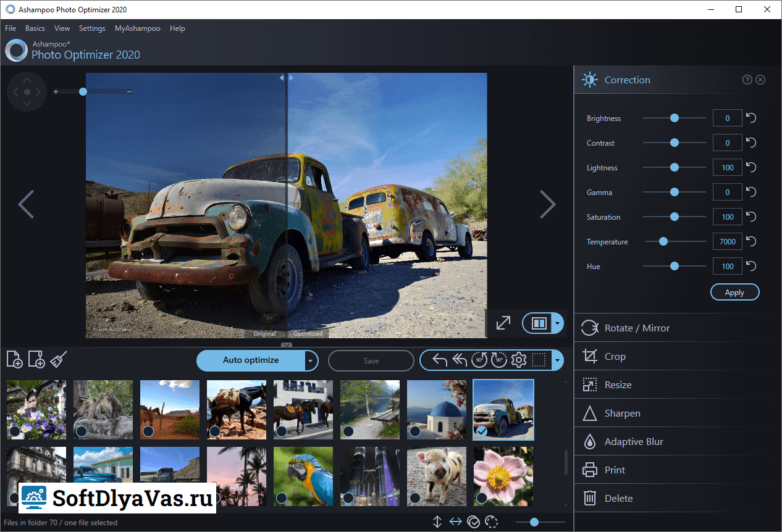Reset the Lightness value

pyautogui.click(x=751, y=167)
